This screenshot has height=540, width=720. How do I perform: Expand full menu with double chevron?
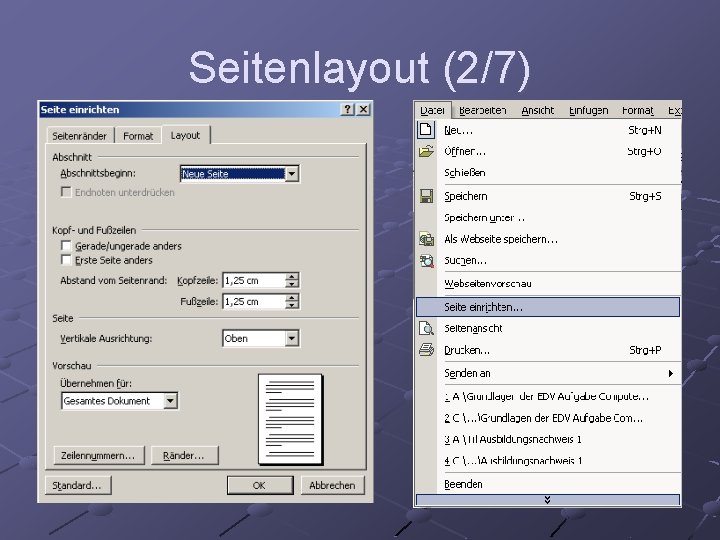547,500
